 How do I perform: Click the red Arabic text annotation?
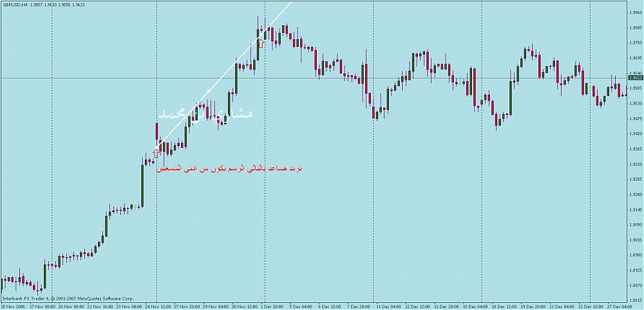[230, 169]
